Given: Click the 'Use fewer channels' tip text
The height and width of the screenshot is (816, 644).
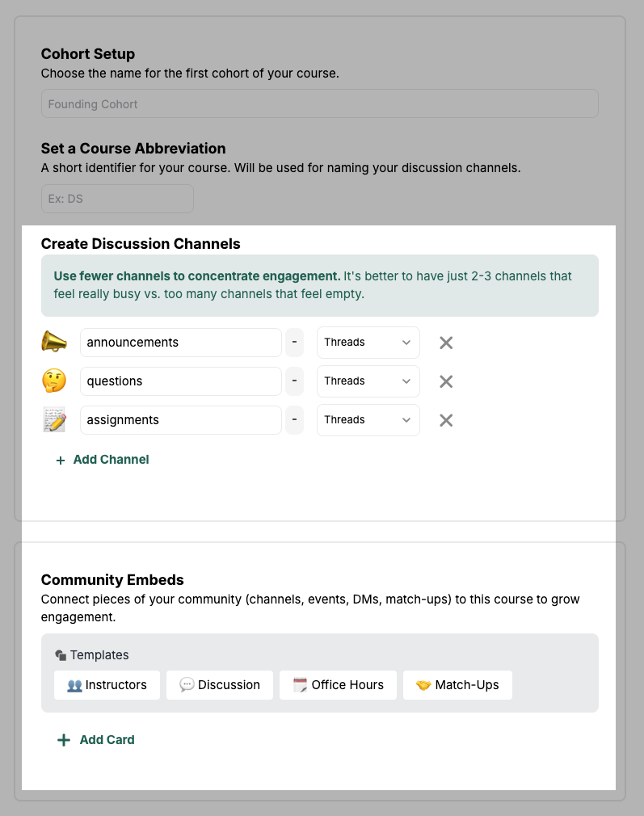Looking at the screenshot, I should pos(313,284).
